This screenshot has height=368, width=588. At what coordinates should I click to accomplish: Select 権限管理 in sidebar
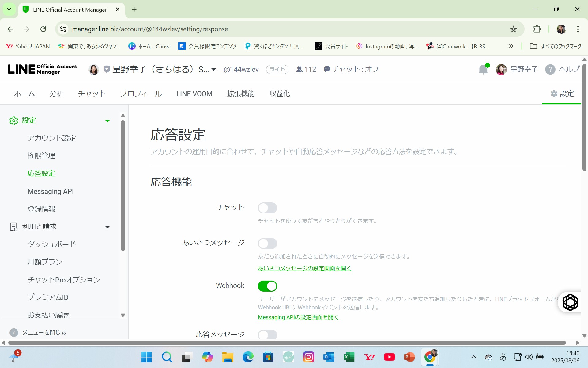pyautogui.click(x=41, y=156)
